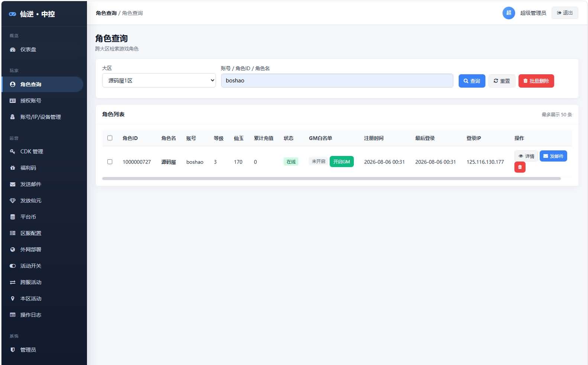Click the 区服配置 server icon
588x365 pixels.
point(13,233)
